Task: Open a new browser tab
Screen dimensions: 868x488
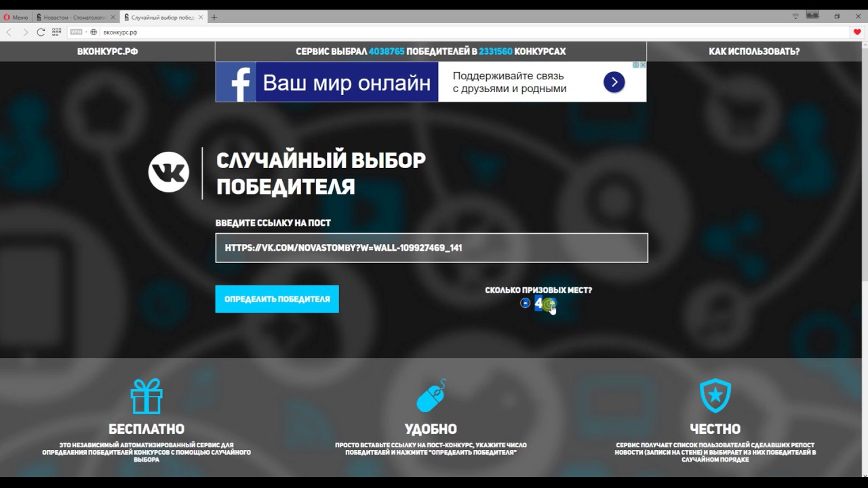Action: [x=214, y=17]
